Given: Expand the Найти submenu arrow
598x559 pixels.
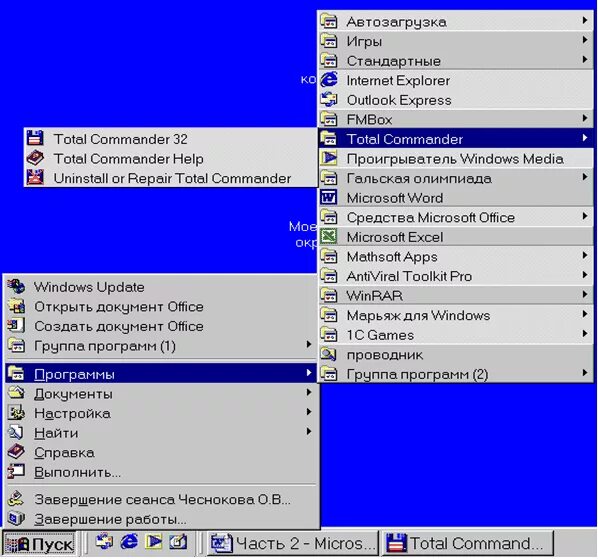Looking at the screenshot, I should (x=309, y=431).
